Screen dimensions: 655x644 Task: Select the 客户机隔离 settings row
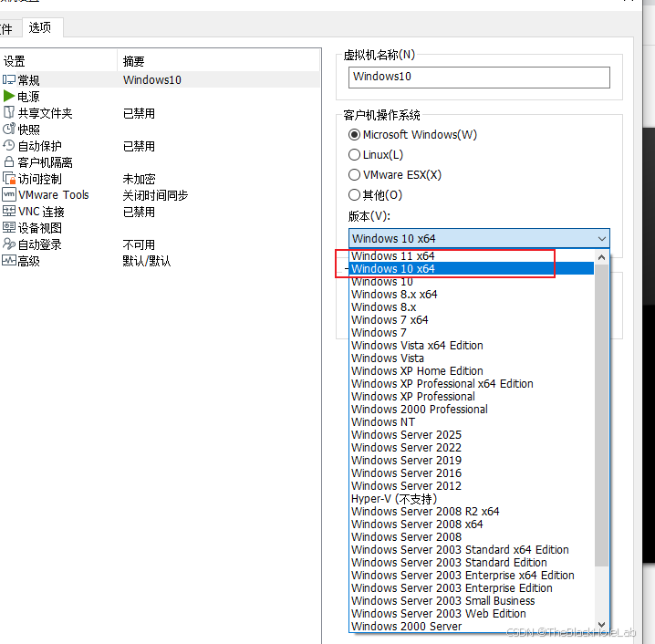(161, 162)
